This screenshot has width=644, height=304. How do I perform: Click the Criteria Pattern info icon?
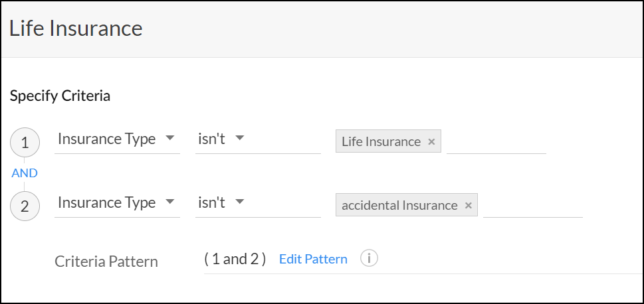point(369,259)
